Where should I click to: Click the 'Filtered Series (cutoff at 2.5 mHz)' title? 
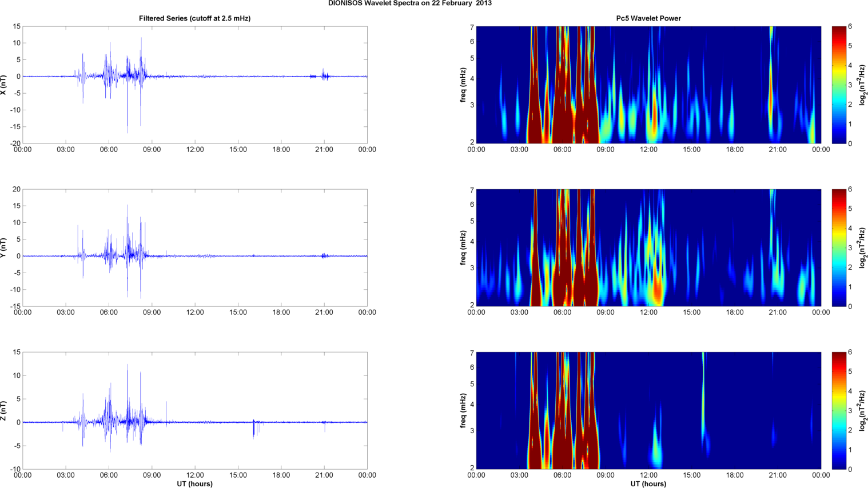[194, 18]
